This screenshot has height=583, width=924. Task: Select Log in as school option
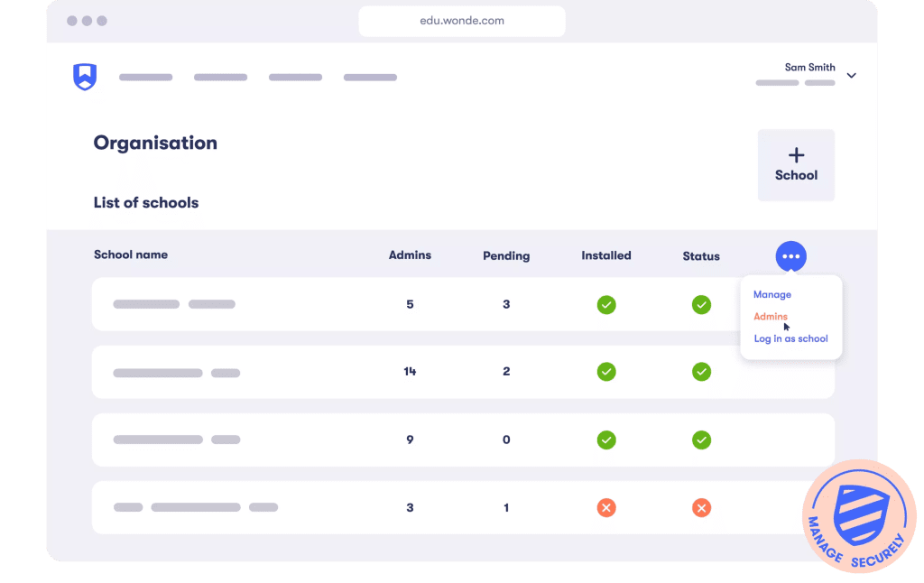point(790,339)
